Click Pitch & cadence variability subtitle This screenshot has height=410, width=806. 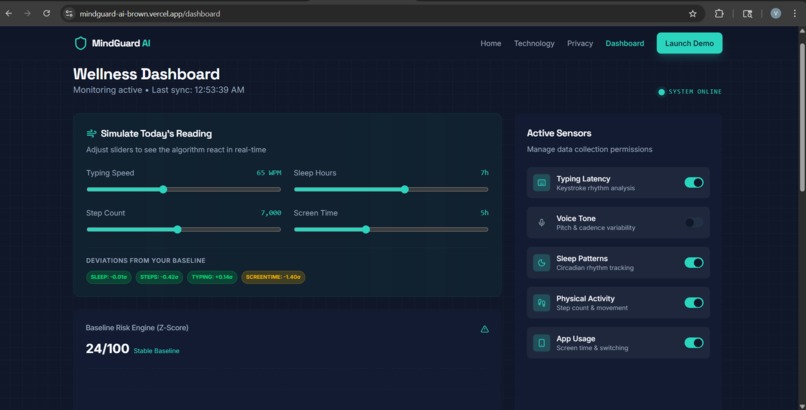(x=596, y=228)
